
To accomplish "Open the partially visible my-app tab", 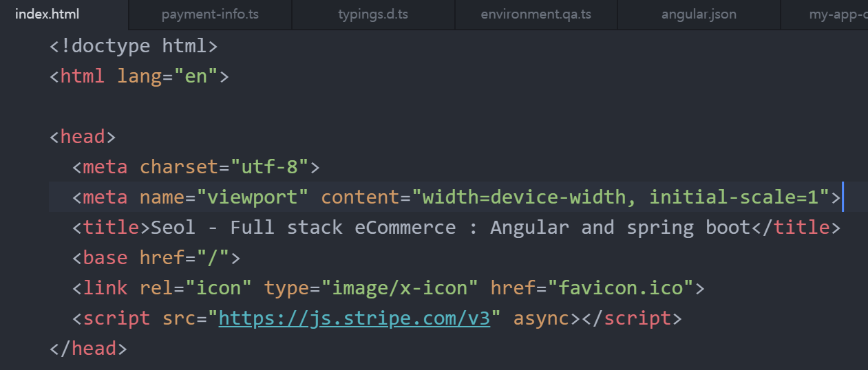I will pyautogui.click(x=824, y=14).
